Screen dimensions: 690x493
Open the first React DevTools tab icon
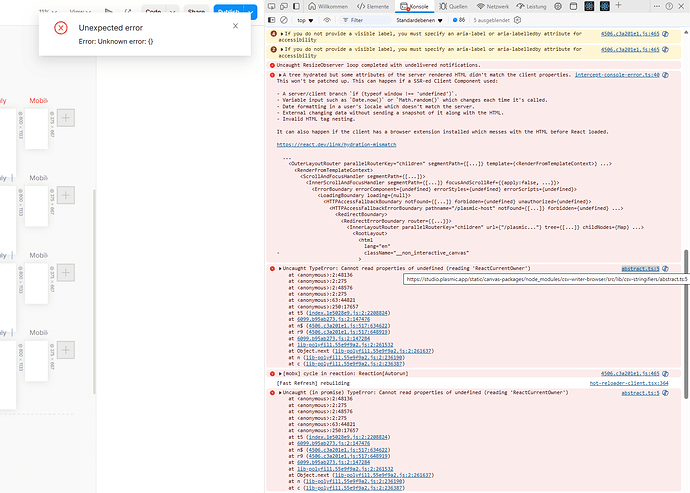click(589, 6)
